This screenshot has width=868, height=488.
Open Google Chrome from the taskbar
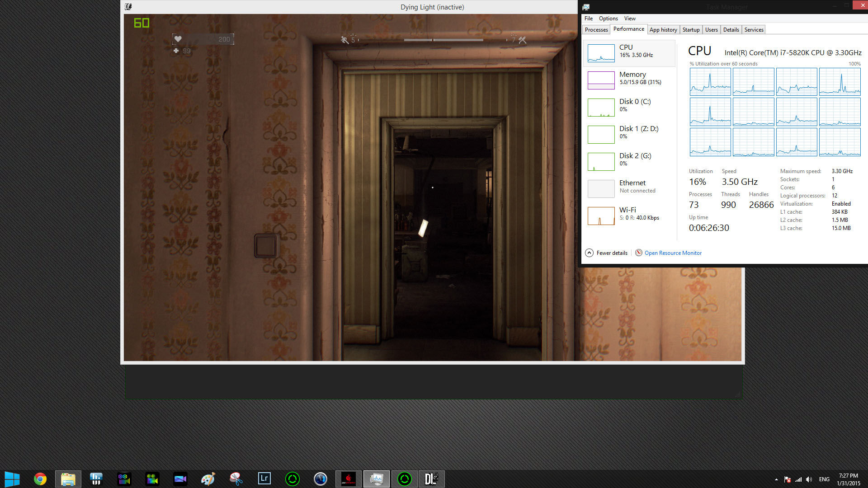coord(40,479)
